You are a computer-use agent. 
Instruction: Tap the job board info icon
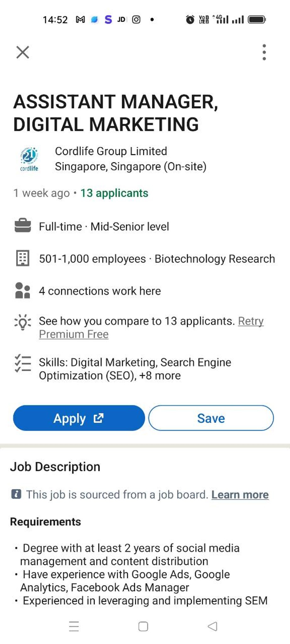(16, 494)
